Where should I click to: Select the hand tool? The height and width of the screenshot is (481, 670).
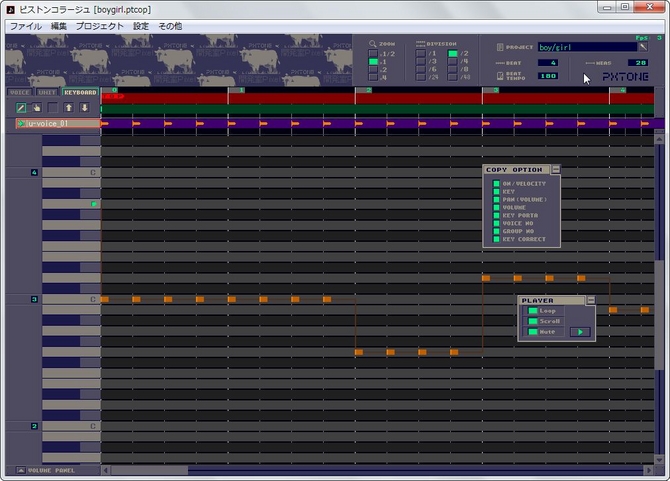coord(37,107)
